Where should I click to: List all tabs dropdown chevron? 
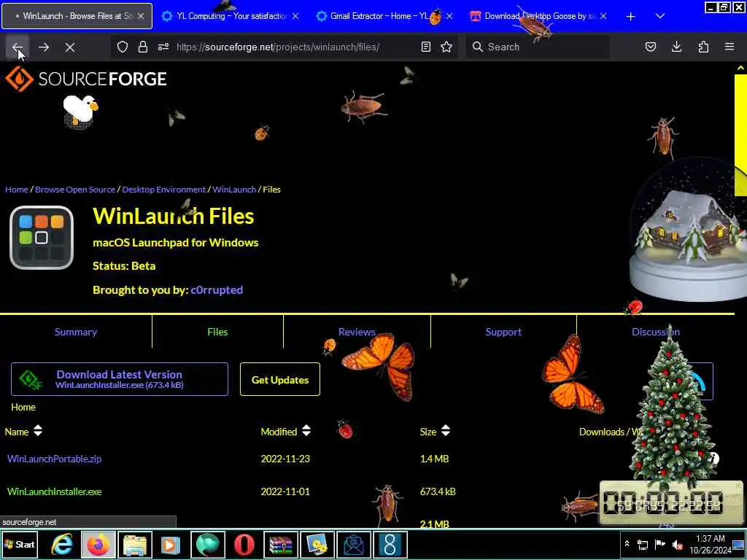(659, 16)
